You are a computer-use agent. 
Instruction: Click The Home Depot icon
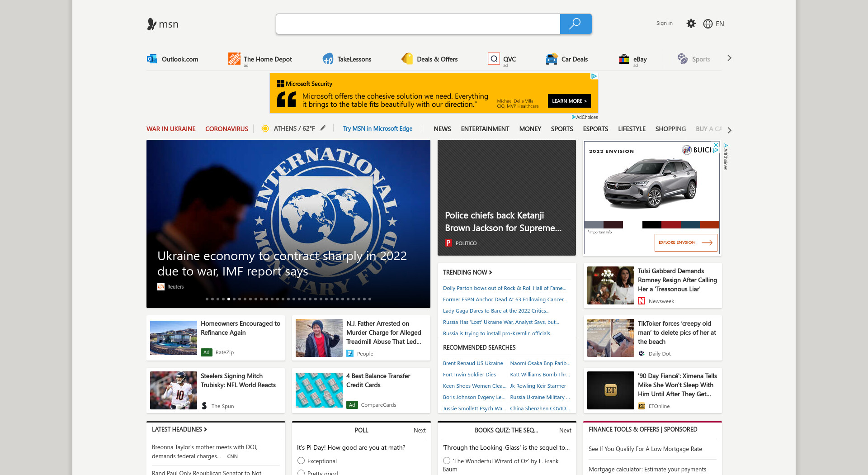[x=234, y=58]
